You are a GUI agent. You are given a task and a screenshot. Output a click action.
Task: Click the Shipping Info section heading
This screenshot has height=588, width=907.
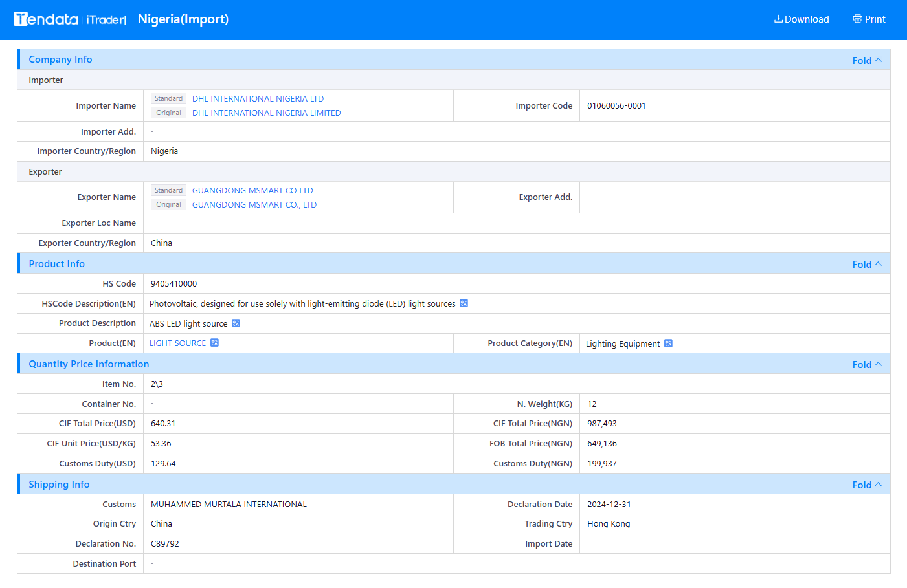[59, 485]
